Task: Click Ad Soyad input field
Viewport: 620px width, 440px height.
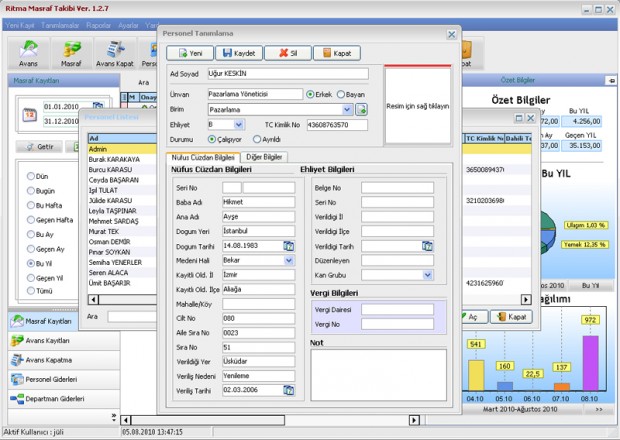Action: (x=288, y=74)
